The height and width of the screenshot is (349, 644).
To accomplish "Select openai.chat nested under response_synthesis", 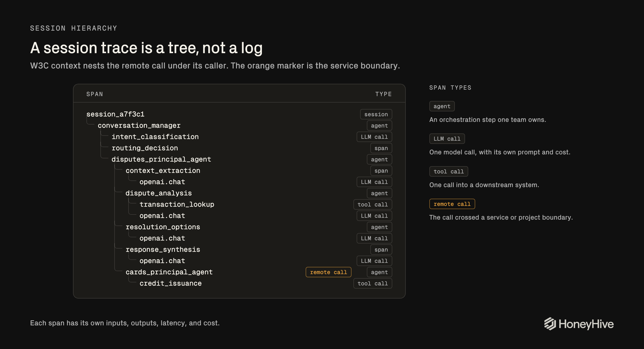I will (162, 261).
